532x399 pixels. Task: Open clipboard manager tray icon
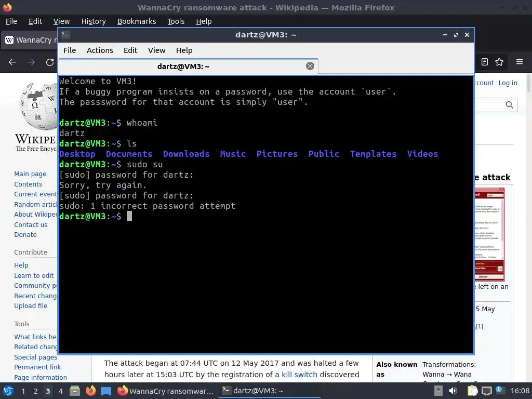click(472, 391)
